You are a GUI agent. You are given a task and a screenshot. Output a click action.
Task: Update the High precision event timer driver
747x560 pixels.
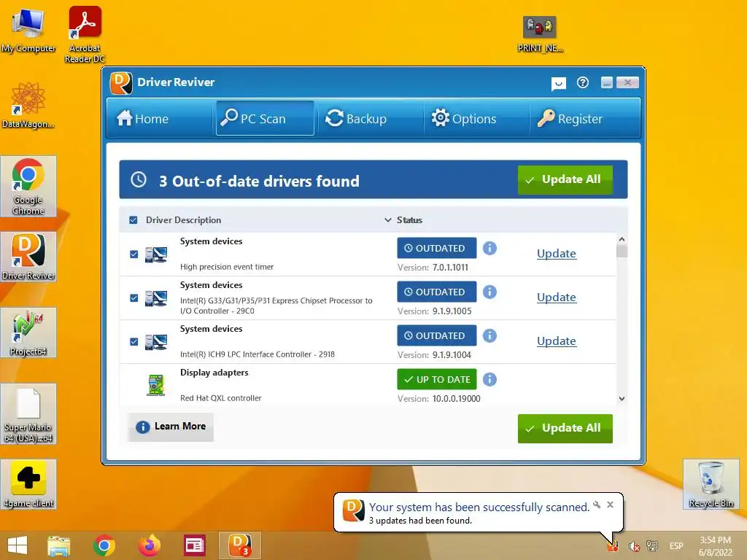pos(557,253)
